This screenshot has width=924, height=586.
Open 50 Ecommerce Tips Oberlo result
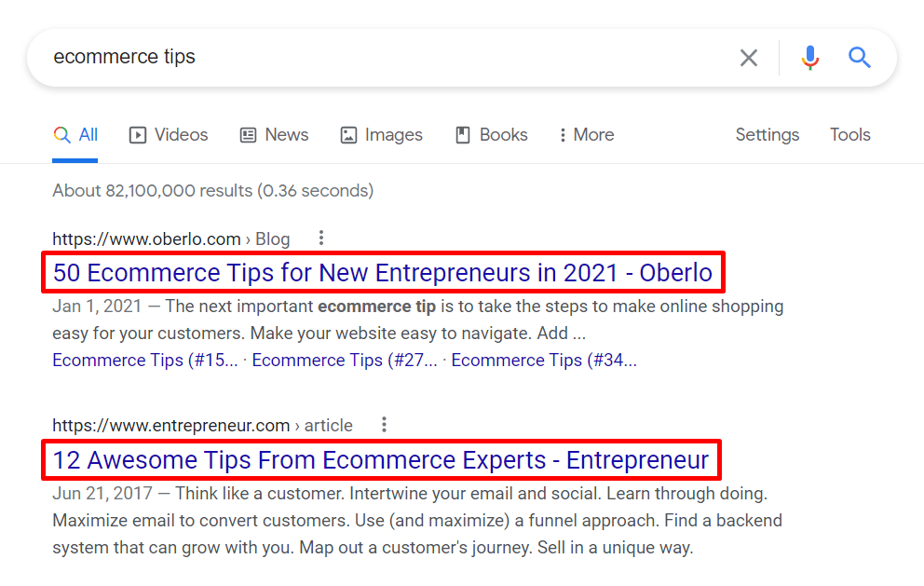pyautogui.click(x=382, y=273)
